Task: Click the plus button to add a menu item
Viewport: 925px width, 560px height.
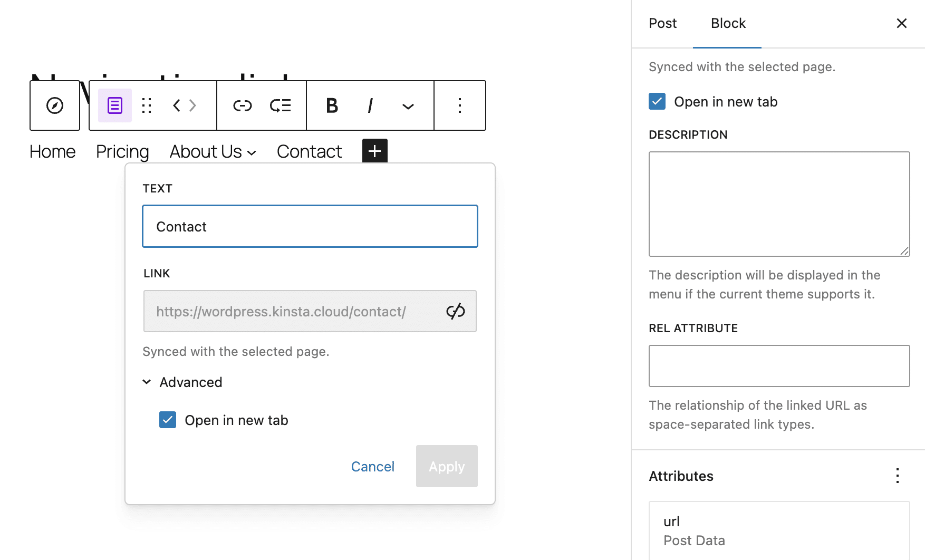Action: click(374, 151)
